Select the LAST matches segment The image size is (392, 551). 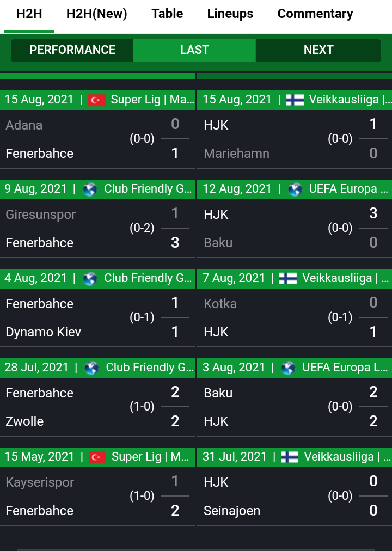pos(194,50)
